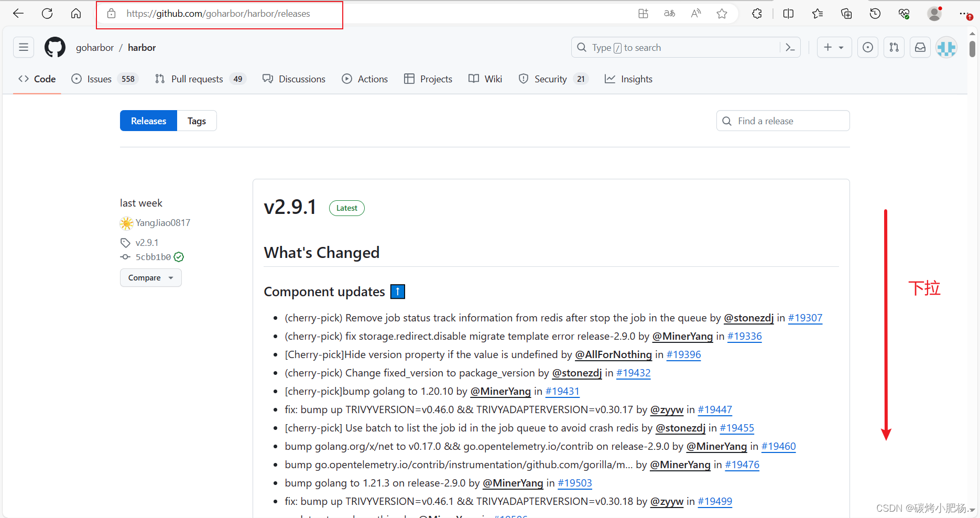Click the page vertical scrollbar thumb
Image resolution: width=980 pixels, height=518 pixels.
[972, 49]
